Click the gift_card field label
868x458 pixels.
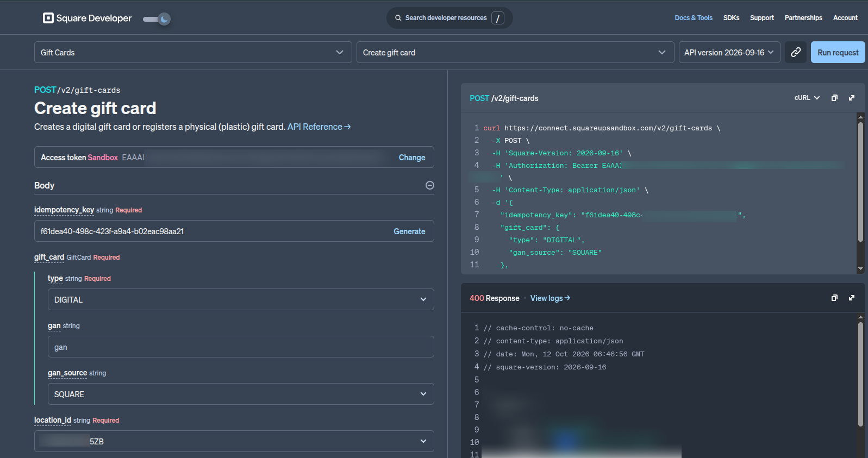pyautogui.click(x=49, y=257)
